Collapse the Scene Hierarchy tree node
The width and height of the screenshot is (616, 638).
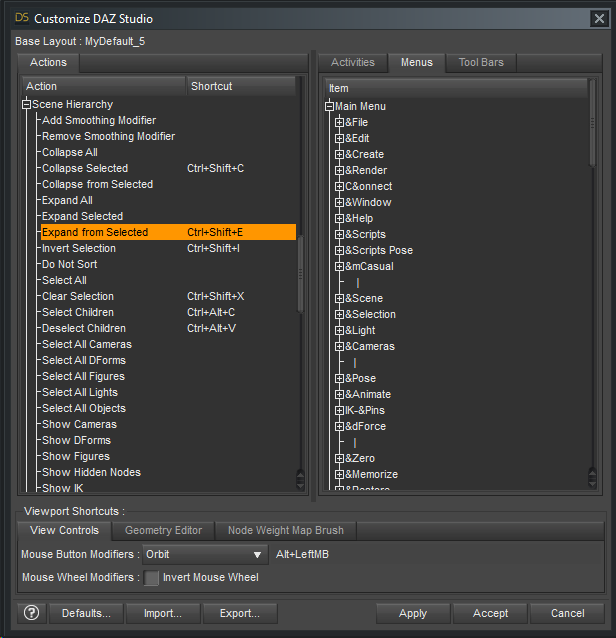(26, 105)
